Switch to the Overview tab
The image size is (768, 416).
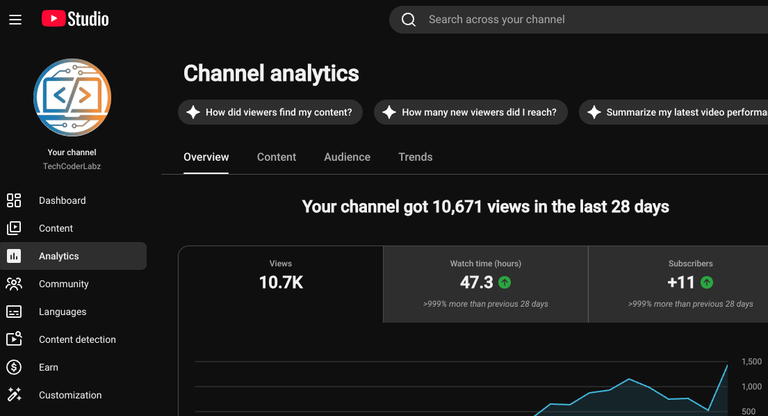206,157
